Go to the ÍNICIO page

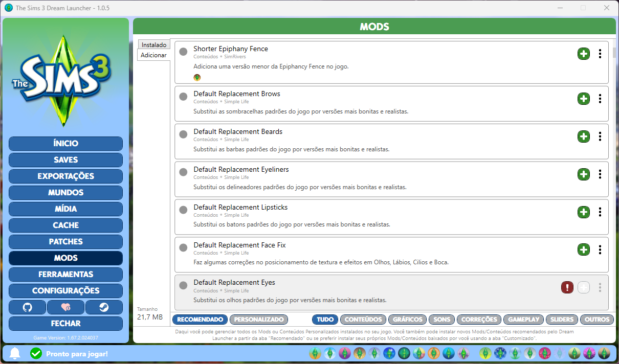[x=65, y=144]
